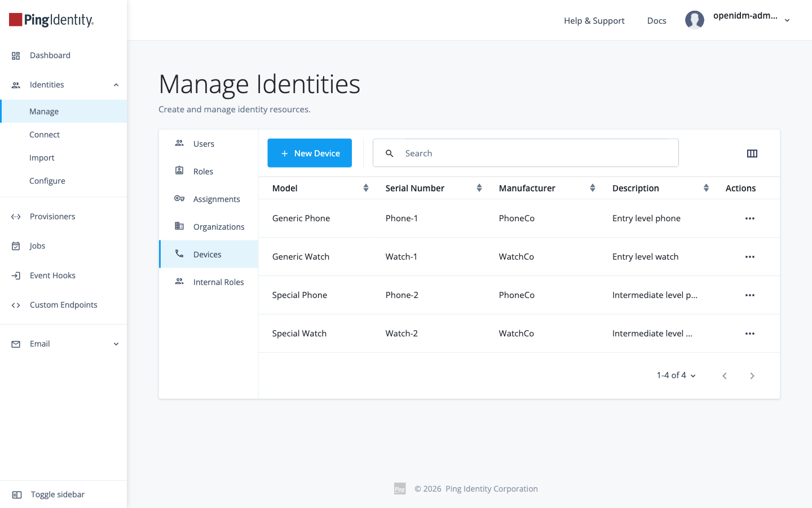Select Roles resource tab
The image size is (812, 508).
coord(209,172)
